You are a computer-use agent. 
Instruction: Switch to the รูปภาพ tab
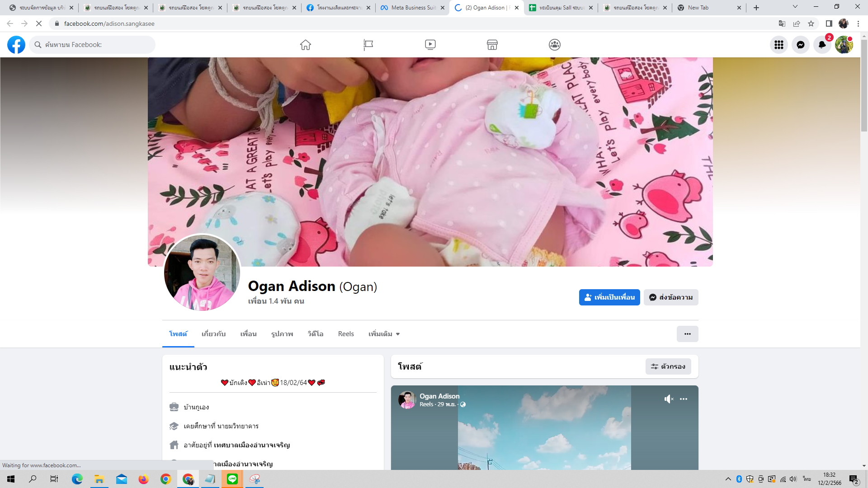(x=282, y=334)
